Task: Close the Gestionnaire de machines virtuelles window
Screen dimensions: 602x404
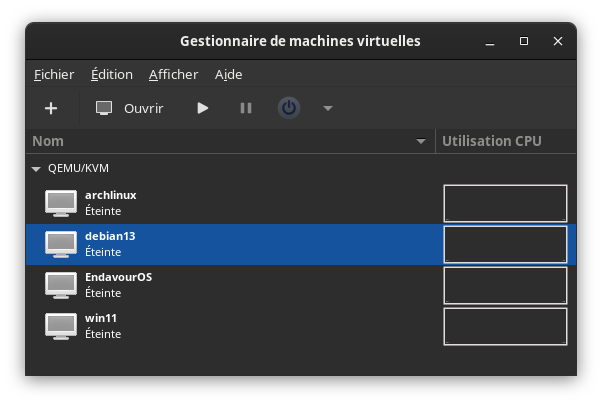Action: (558, 41)
